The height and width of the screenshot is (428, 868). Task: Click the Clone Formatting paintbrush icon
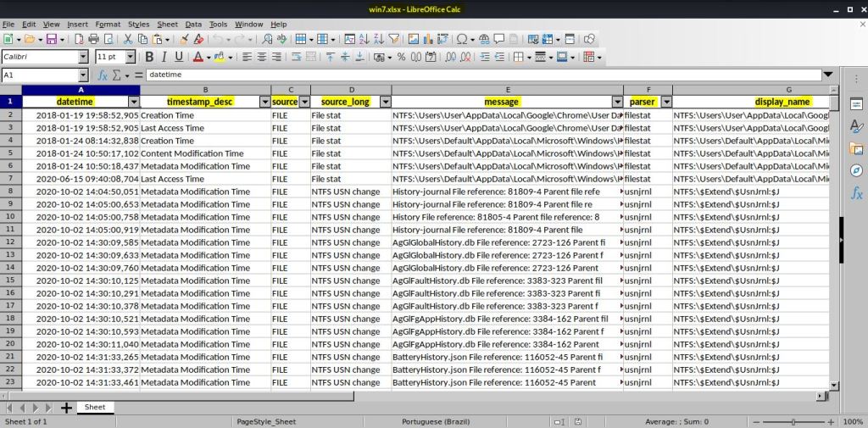point(183,39)
